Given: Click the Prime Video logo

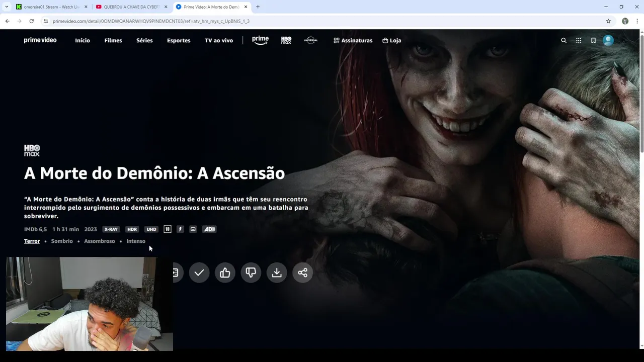Looking at the screenshot, I should pyautogui.click(x=40, y=40).
